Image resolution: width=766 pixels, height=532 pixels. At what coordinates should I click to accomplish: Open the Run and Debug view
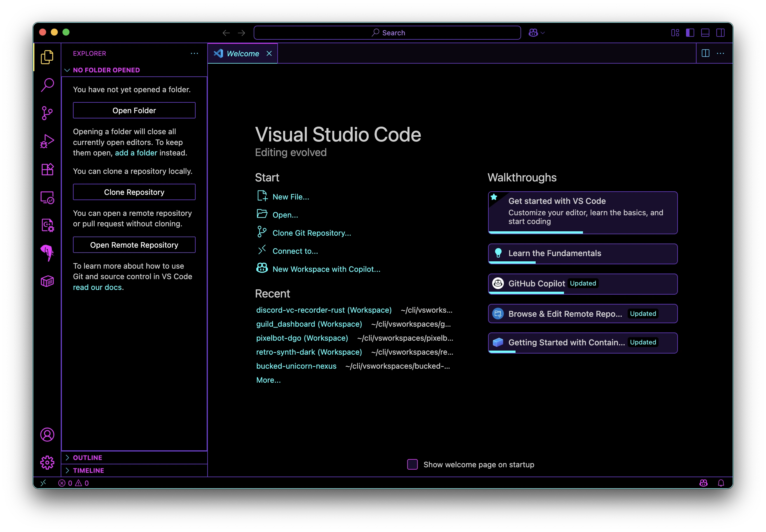click(47, 141)
